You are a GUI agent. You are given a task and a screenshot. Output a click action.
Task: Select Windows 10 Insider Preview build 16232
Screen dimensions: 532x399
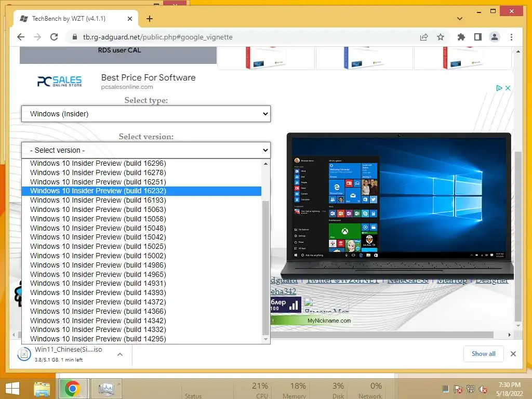141,191
